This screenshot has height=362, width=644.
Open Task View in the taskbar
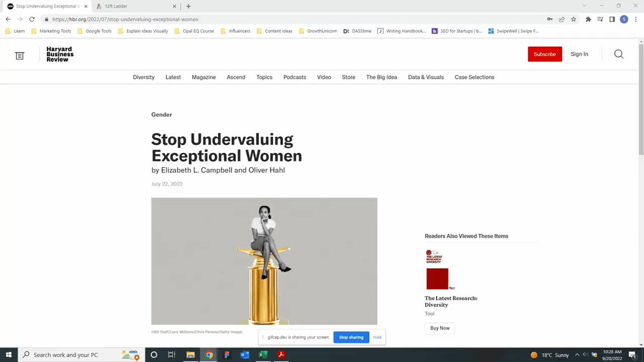172,354
